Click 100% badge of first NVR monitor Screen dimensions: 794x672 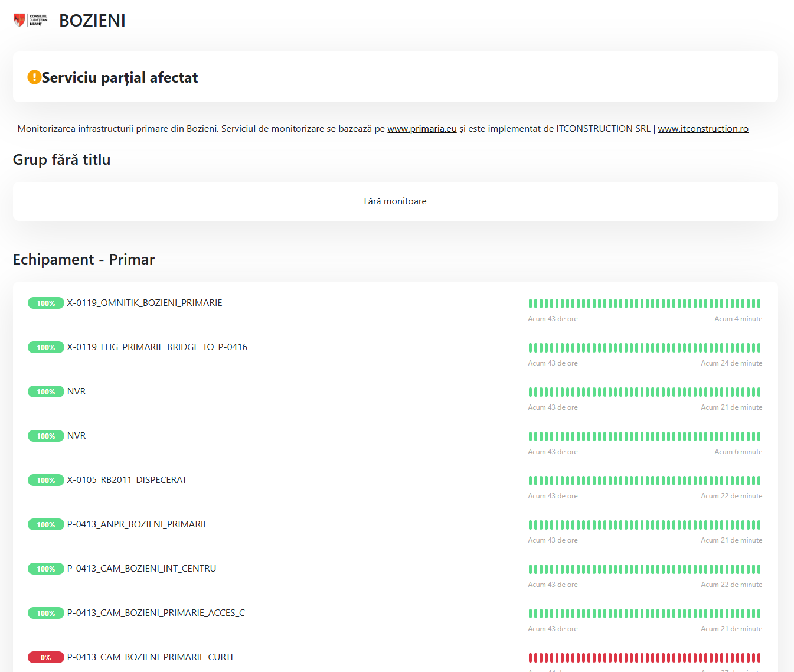(x=45, y=392)
